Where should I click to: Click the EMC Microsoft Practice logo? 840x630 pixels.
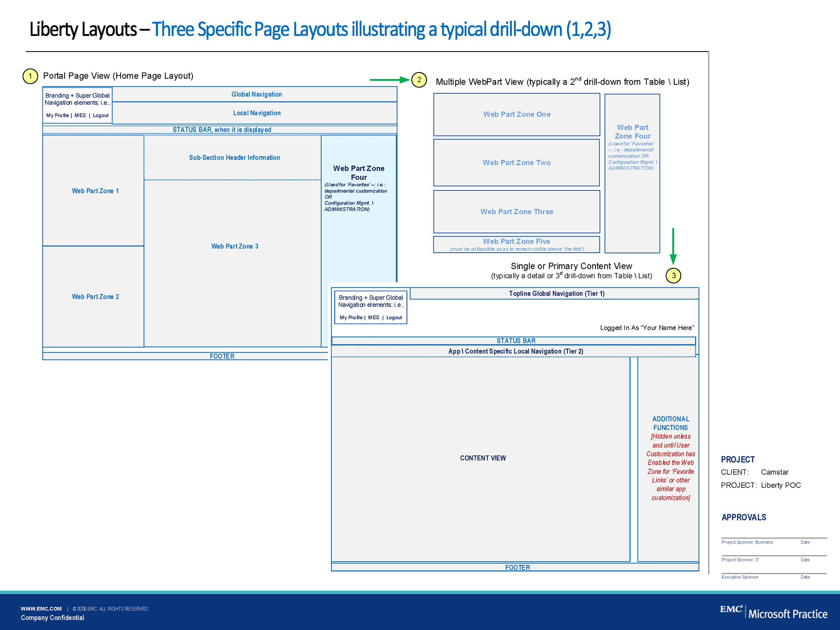tap(773, 612)
